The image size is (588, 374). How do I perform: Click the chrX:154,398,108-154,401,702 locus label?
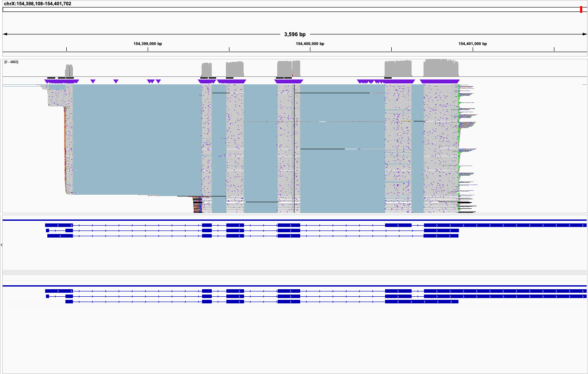coord(38,4)
